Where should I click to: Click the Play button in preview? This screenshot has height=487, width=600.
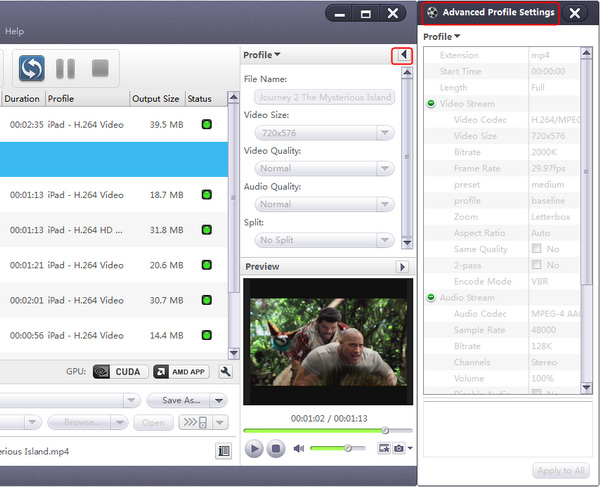[x=254, y=449]
